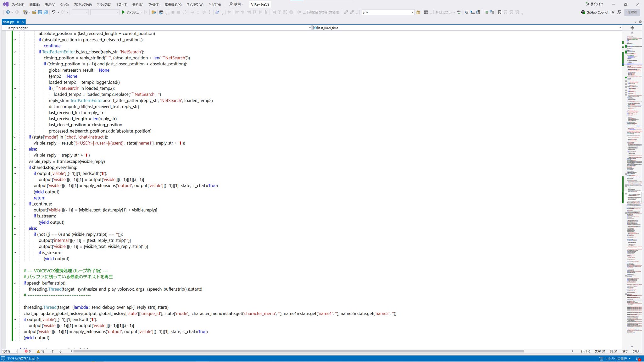The width and height of the screenshot is (644, 362).
Task: Open the 検索 search box
Action: tap(237, 4)
